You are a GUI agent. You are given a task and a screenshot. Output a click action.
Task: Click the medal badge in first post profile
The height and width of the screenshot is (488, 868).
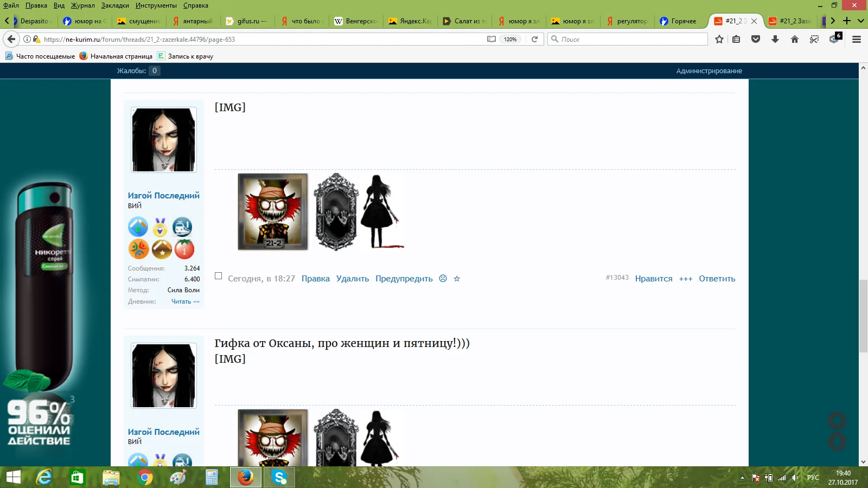(160, 227)
